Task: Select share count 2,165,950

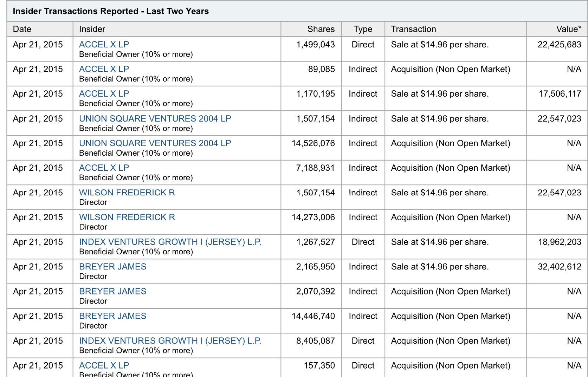Action: tap(316, 267)
